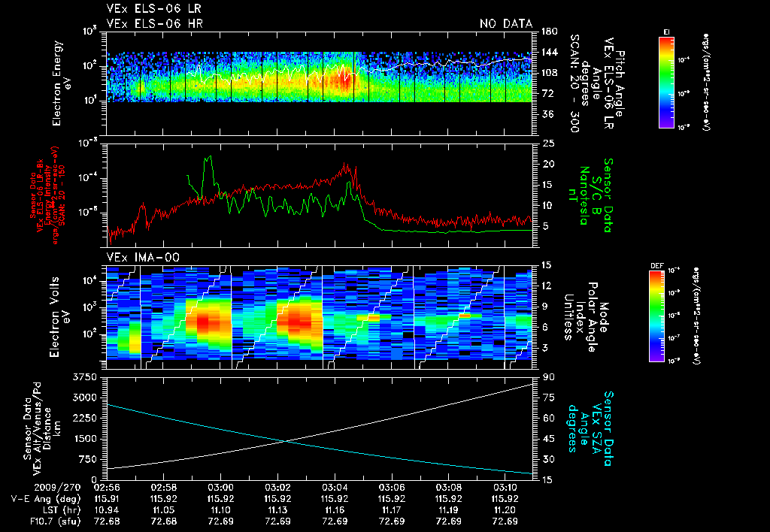
Task: Select the "VEx ELS-06 LR" title text
Action: tap(153, 9)
